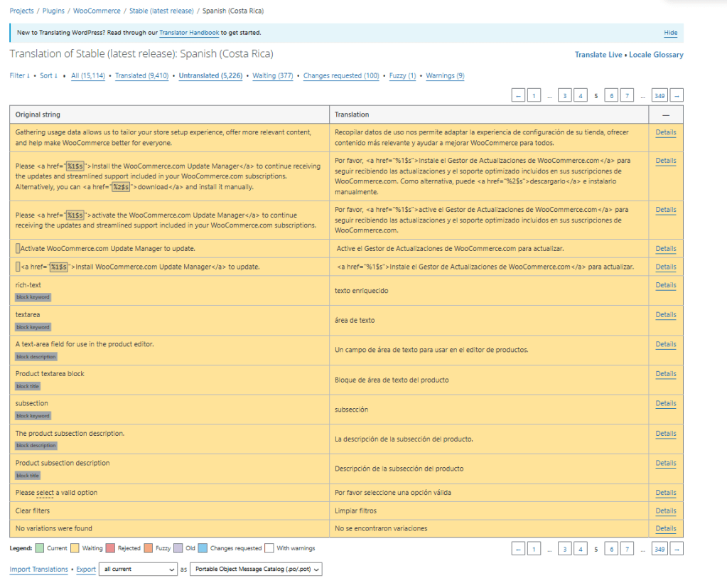
Task: Click the dash column header at table right
Action: click(666, 114)
